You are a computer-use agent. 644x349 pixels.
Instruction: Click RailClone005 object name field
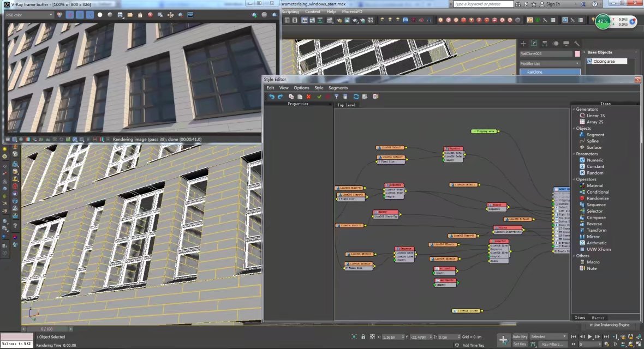click(x=546, y=54)
